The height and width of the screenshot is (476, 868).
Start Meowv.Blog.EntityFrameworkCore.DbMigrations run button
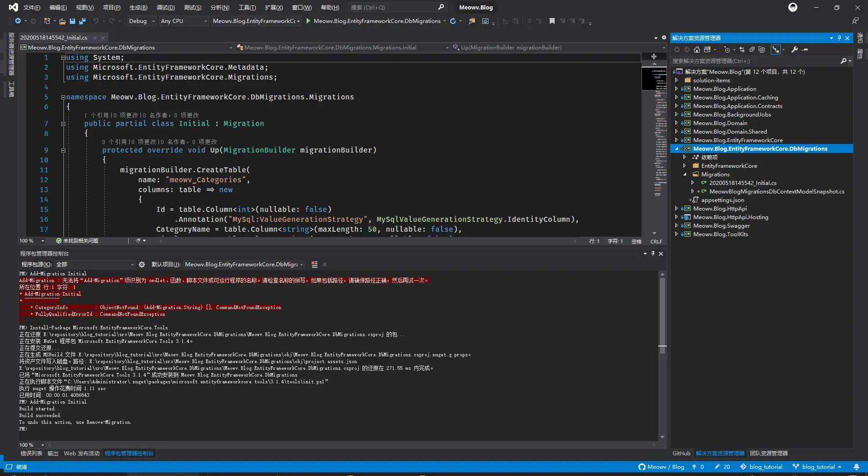pyautogui.click(x=308, y=21)
